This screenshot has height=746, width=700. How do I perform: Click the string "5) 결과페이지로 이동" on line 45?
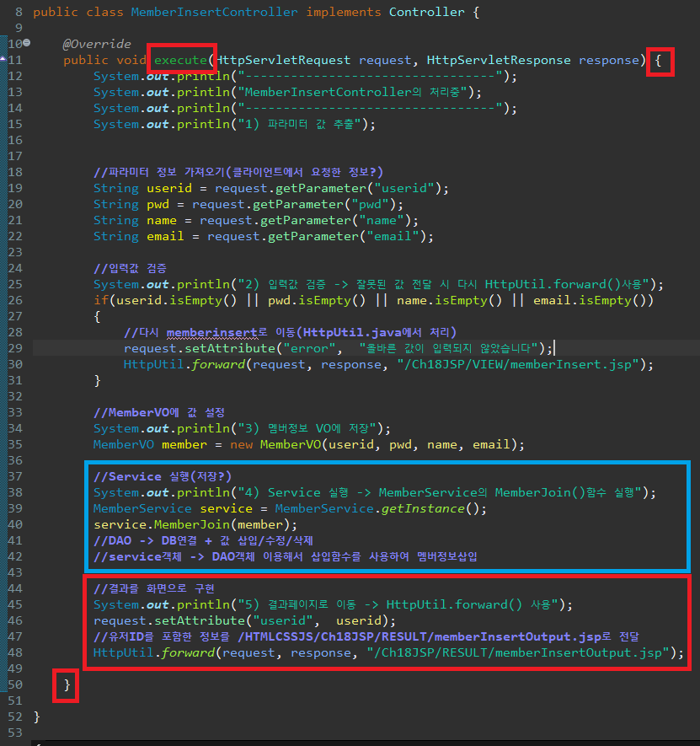[x=398, y=604]
